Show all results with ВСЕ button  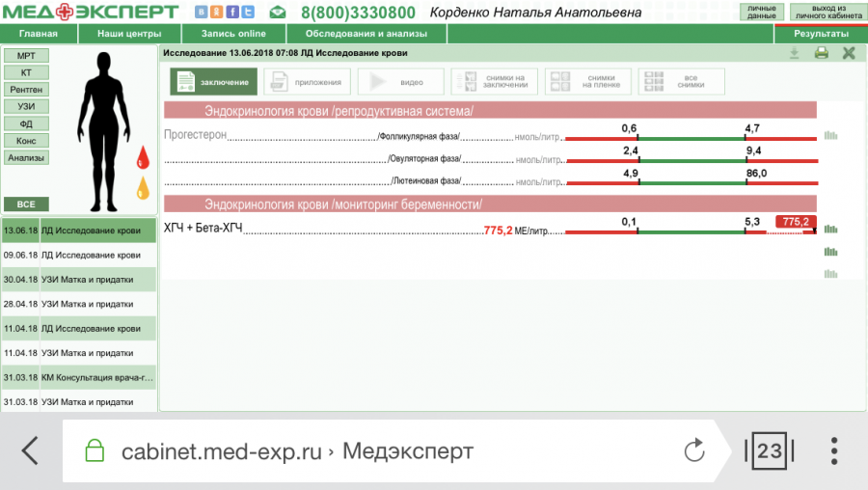(26, 204)
